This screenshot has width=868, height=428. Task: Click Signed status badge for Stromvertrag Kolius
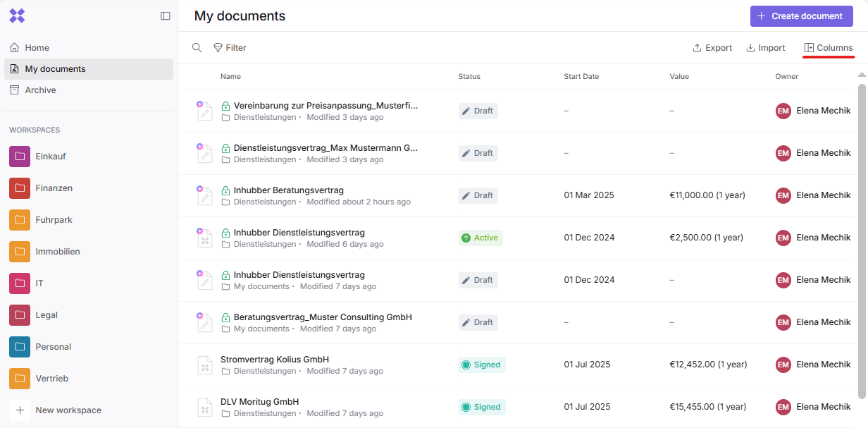click(x=482, y=365)
